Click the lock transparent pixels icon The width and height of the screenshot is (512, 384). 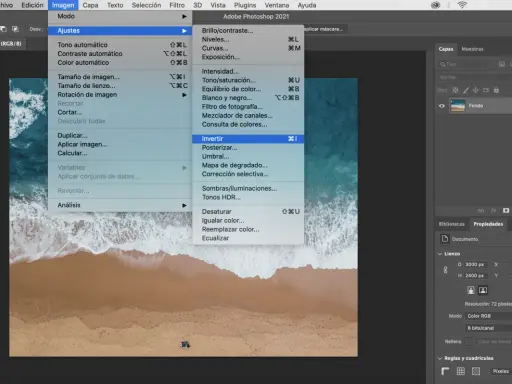(x=455, y=90)
